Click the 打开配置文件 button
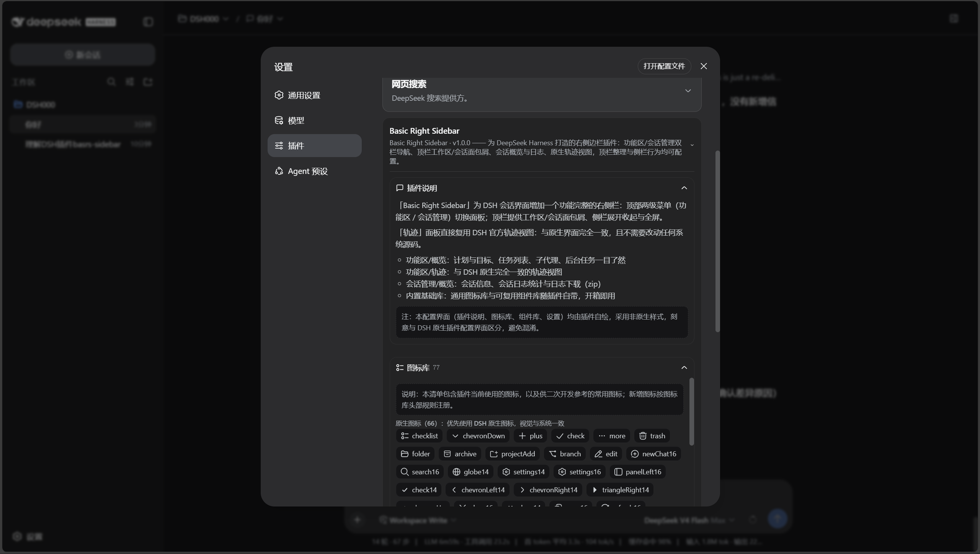Viewport: 980px width, 554px height. (664, 66)
